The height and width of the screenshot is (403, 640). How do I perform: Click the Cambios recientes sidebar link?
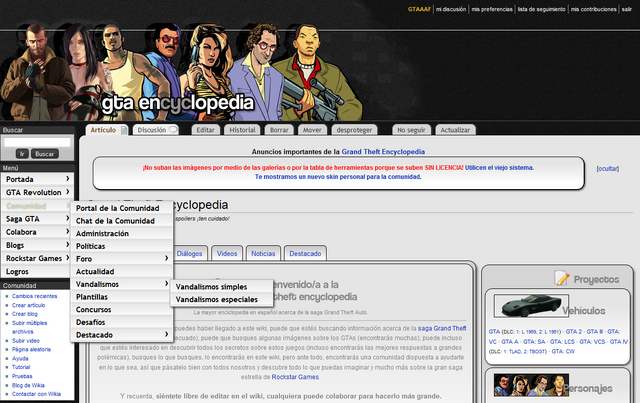coord(34,296)
